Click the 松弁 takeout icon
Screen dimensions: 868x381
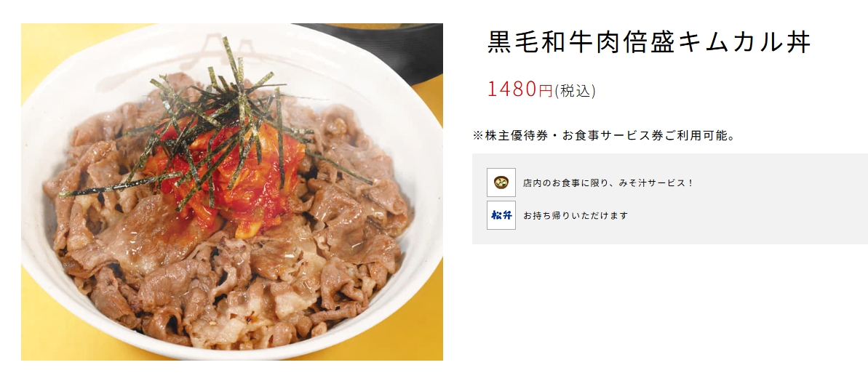[501, 215]
